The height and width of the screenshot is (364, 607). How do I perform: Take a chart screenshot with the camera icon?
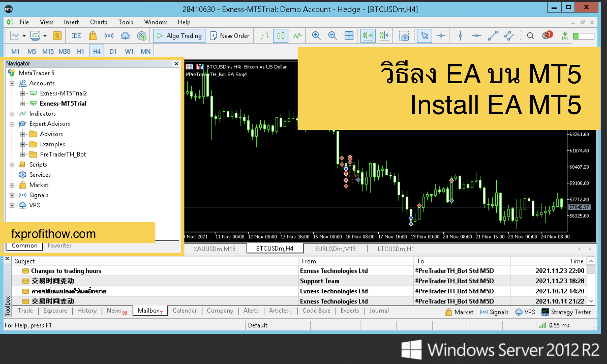pos(404,36)
